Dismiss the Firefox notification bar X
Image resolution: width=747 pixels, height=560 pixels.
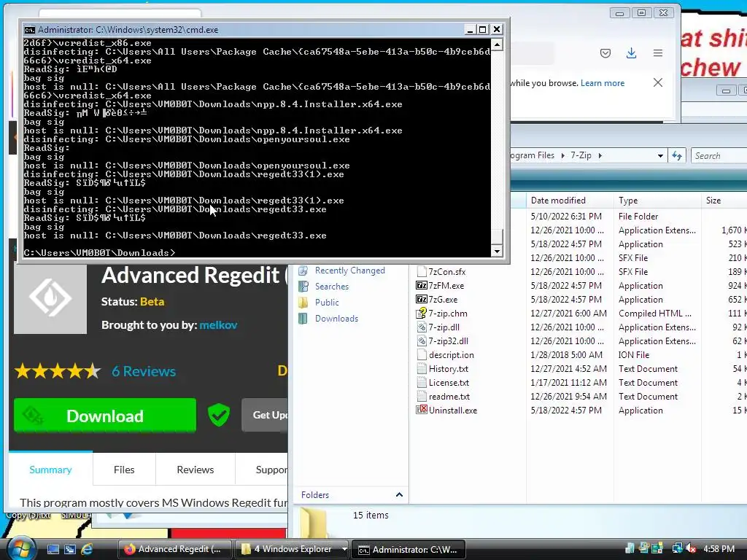[x=658, y=82]
